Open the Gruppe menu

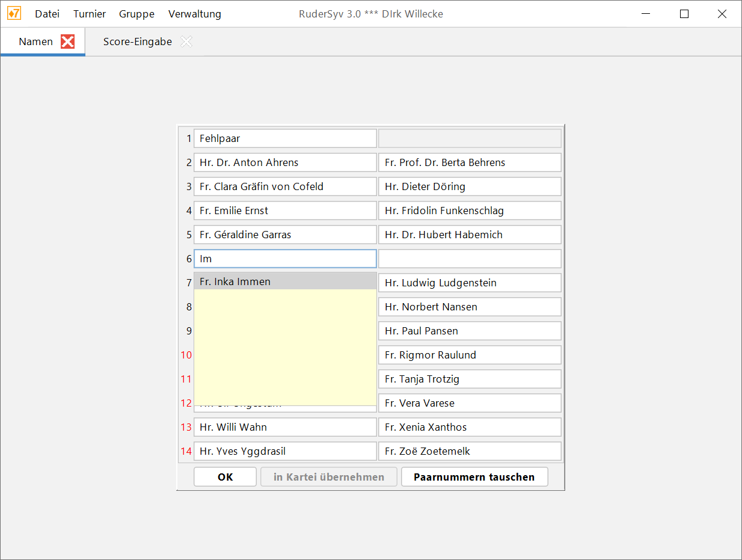pos(136,14)
